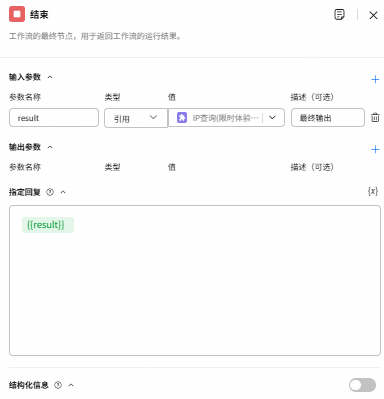The width and height of the screenshot is (384, 399).
Task: Open the notes icon in header
Action: tap(339, 15)
